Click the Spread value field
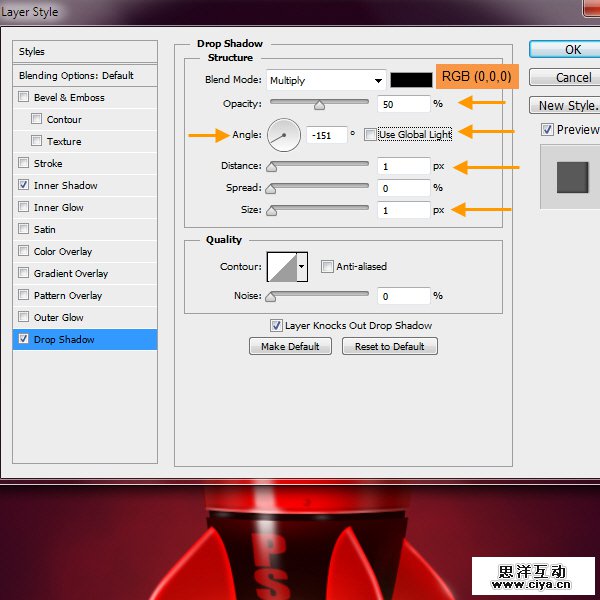 tap(404, 188)
